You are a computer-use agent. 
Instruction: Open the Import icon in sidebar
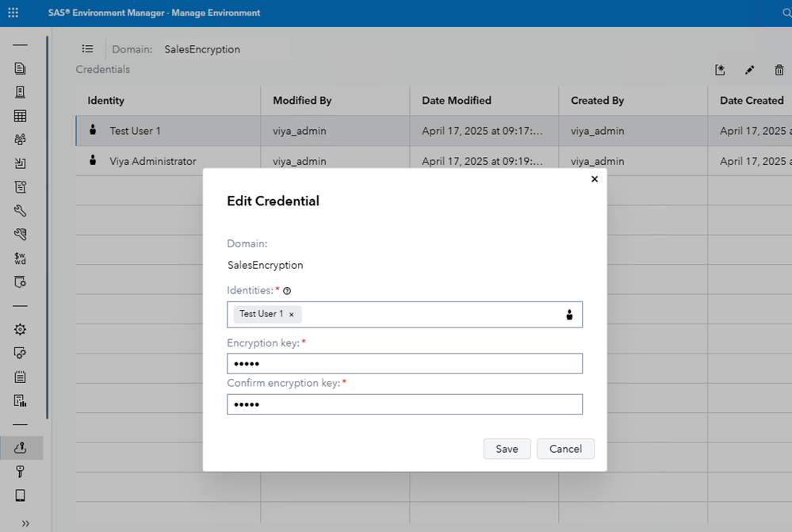(x=20, y=163)
